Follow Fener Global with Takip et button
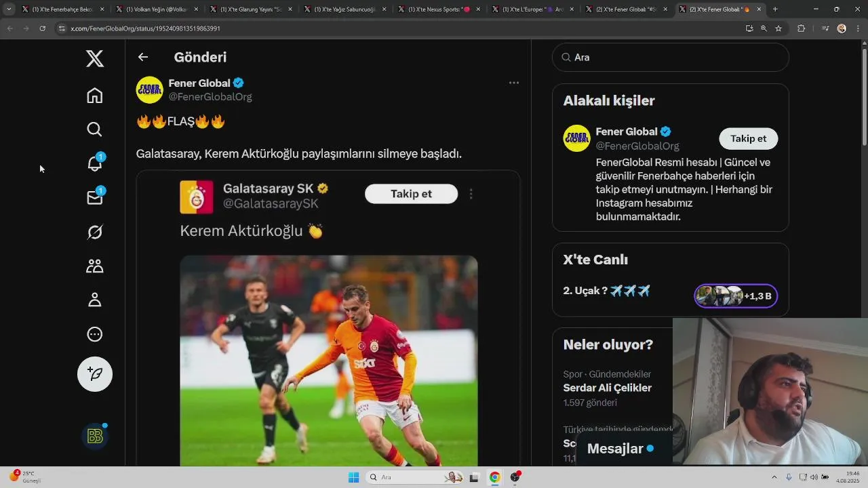 pyautogui.click(x=748, y=138)
